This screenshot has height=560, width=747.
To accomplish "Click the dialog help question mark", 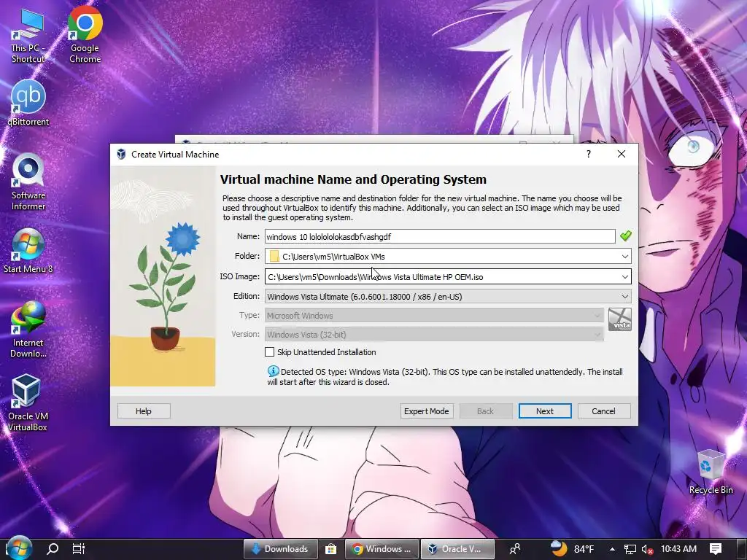I will point(589,154).
